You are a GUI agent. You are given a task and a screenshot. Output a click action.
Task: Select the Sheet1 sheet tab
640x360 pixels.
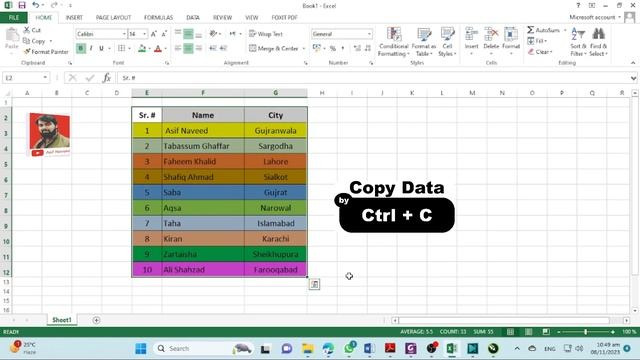(62, 320)
